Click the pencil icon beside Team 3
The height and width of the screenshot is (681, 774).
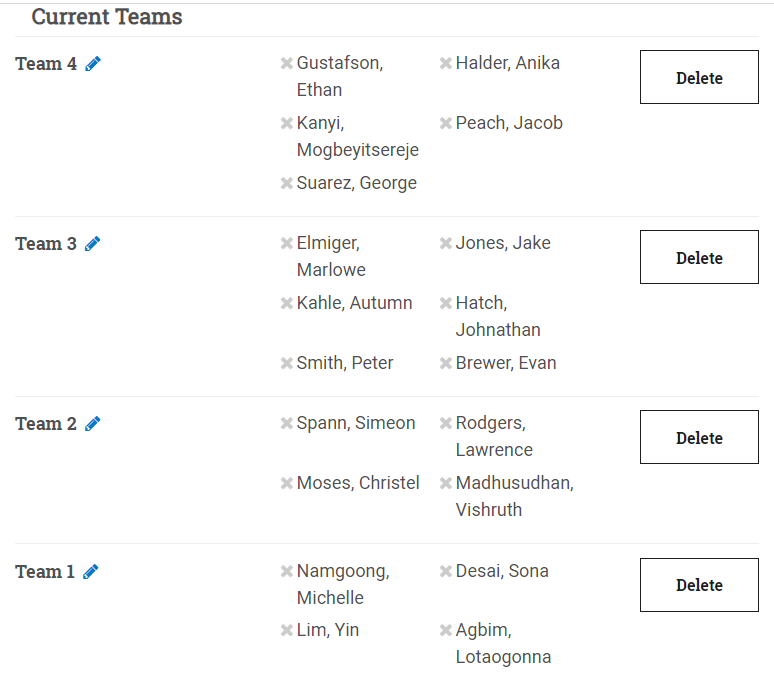[93, 244]
